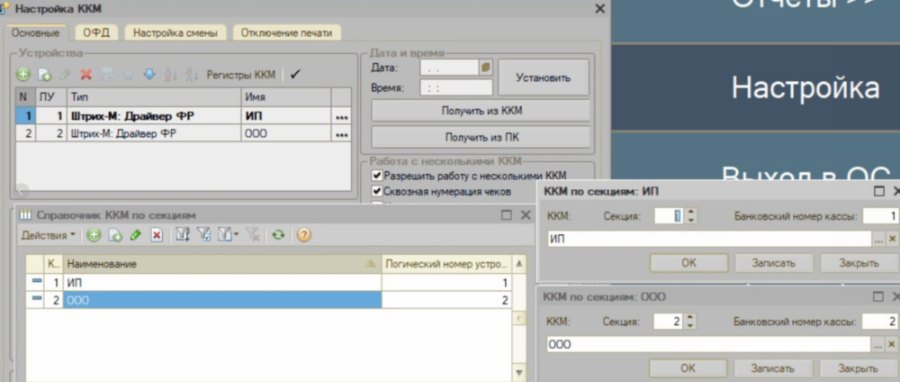Click the Время input field

point(456,88)
